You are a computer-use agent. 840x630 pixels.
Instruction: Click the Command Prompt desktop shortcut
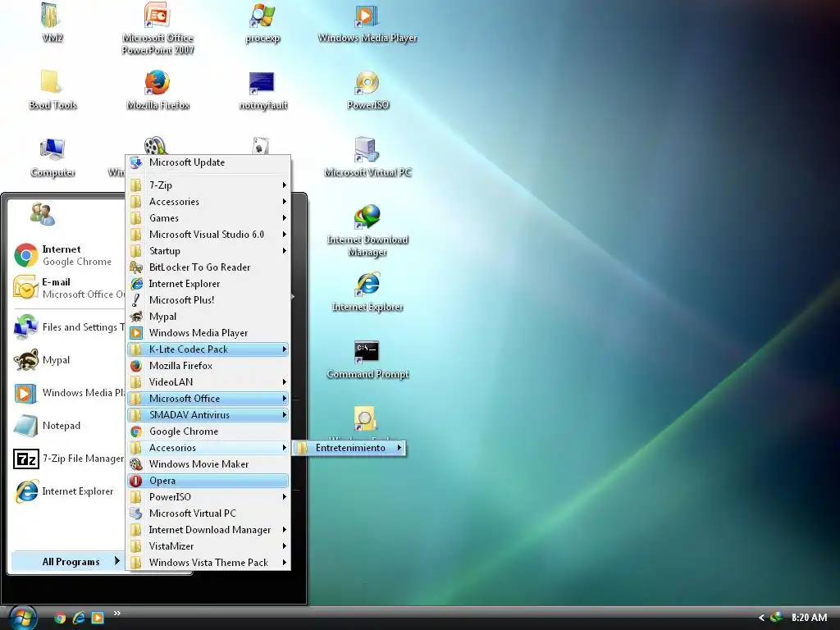(367, 359)
